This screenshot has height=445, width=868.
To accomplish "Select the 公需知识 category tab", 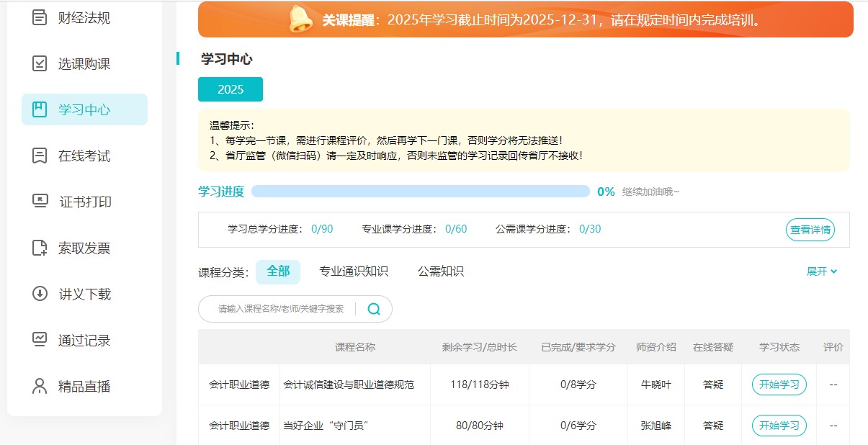I will (440, 271).
